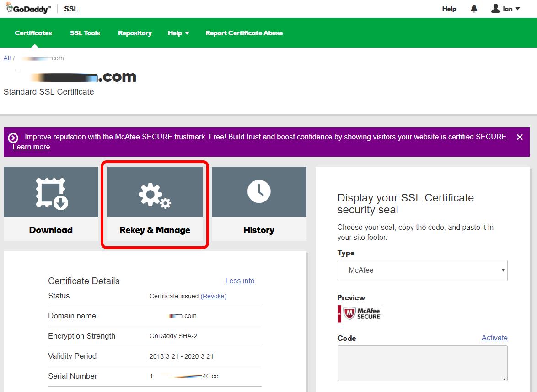Click Learn more in purple banner

pyautogui.click(x=31, y=147)
